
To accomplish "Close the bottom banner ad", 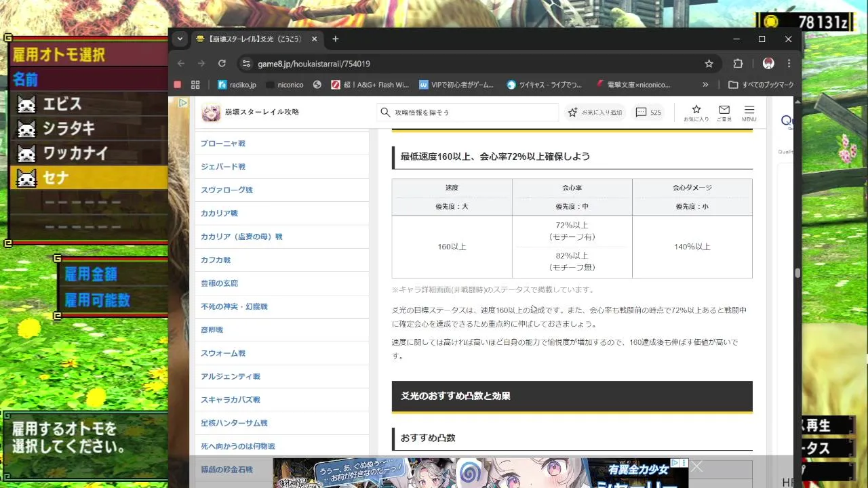I will coord(696,466).
